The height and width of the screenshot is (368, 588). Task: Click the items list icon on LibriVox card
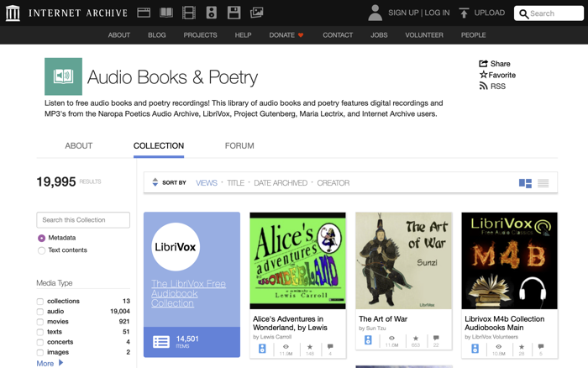click(x=161, y=342)
